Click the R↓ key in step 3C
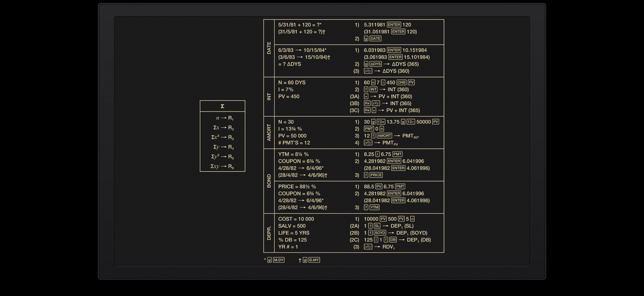Screen dimensions: 644x296 (x=367, y=110)
